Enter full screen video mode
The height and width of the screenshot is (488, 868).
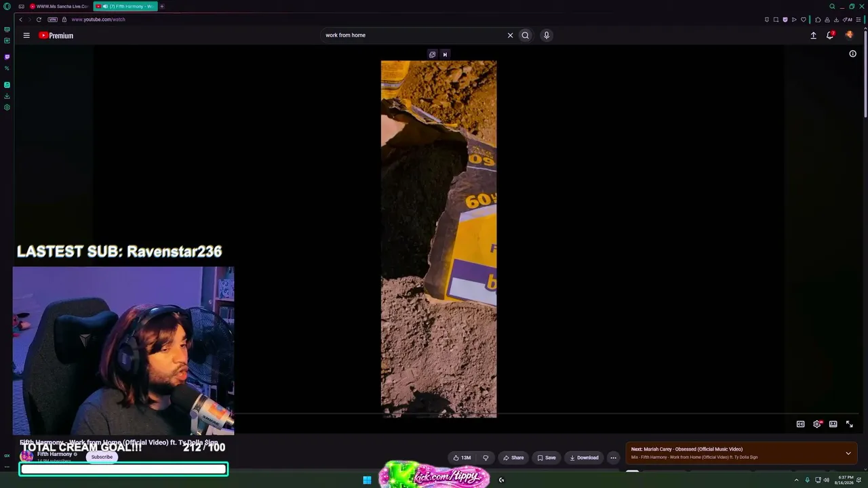click(850, 424)
